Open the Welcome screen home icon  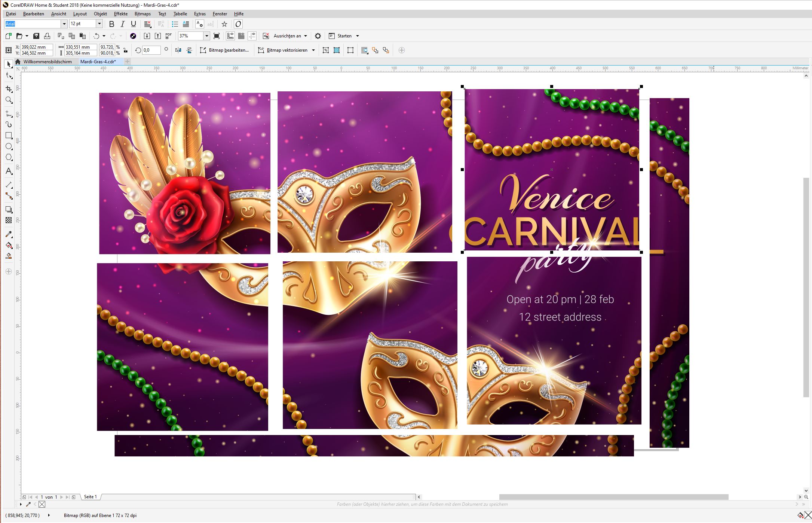point(18,62)
